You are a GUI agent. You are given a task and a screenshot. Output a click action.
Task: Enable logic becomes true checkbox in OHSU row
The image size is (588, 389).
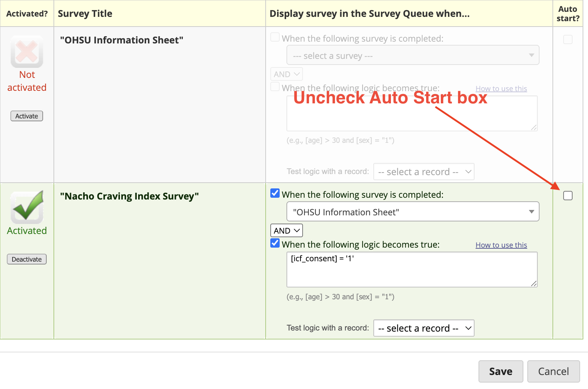tap(275, 87)
